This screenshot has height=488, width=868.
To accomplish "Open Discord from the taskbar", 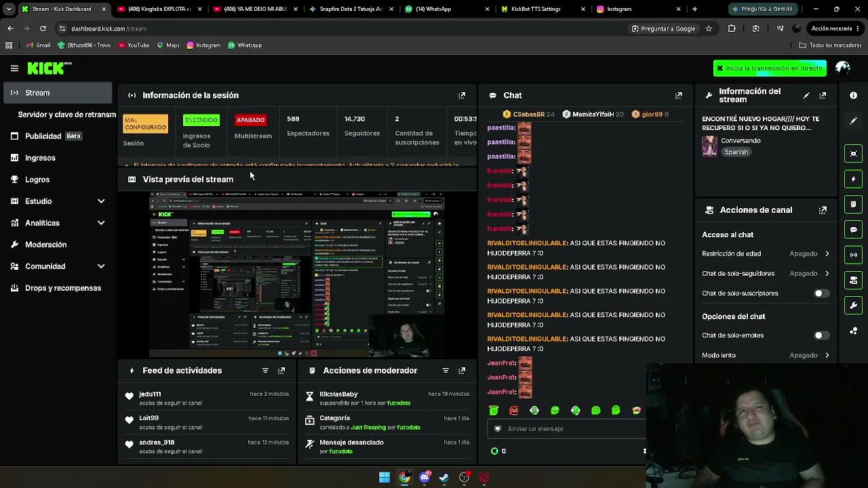I will click(x=425, y=477).
